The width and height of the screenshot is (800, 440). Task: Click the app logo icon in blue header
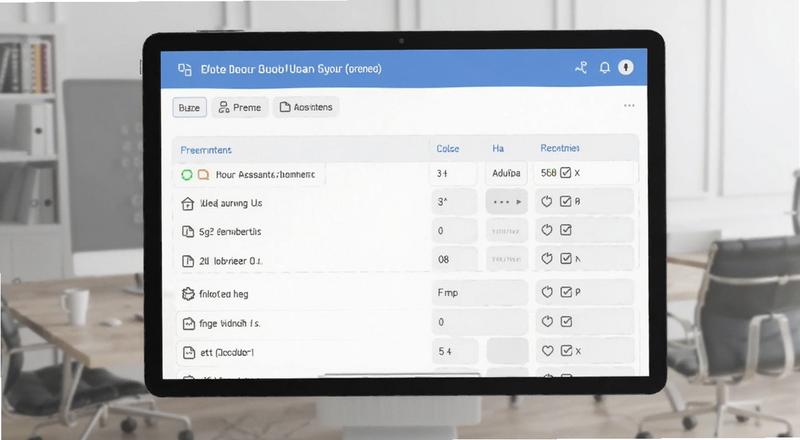click(x=185, y=69)
